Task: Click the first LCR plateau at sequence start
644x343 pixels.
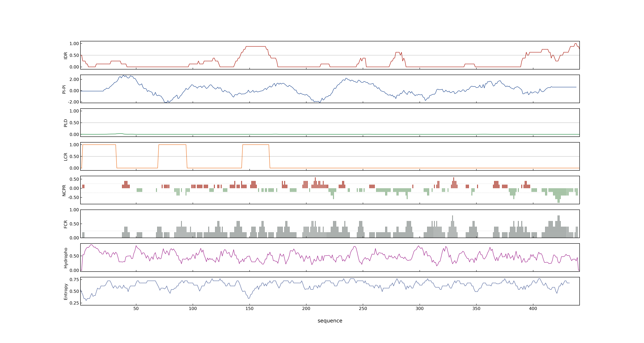Action: click(99, 145)
